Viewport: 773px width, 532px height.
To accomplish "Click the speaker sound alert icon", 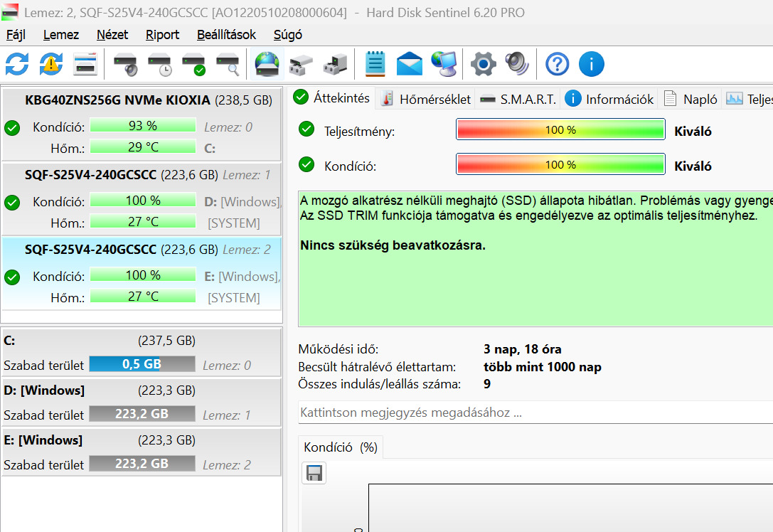I will click(x=517, y=64).
